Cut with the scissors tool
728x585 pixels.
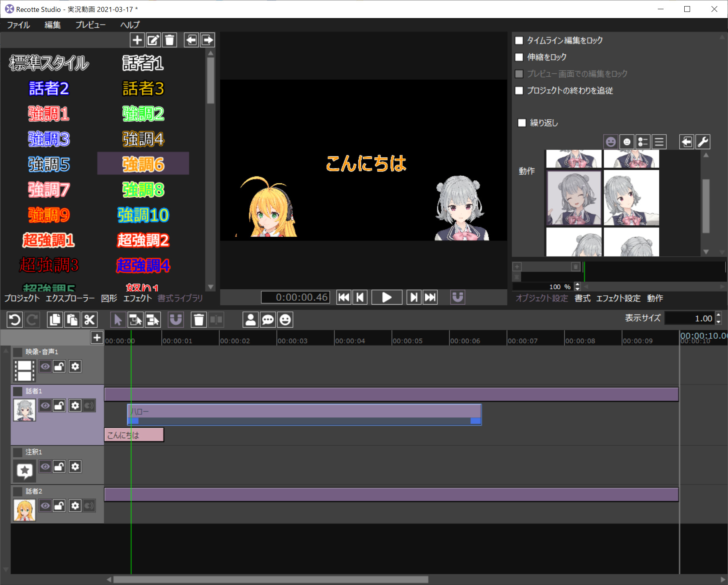(x=89, y=320)
